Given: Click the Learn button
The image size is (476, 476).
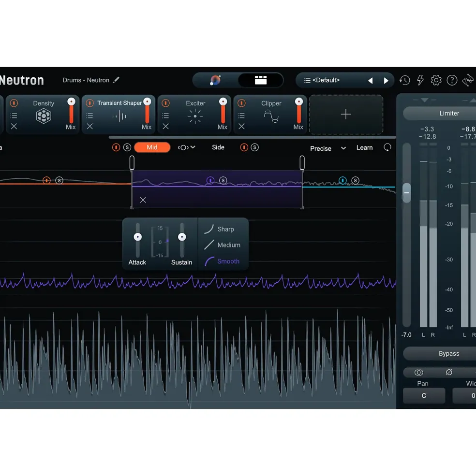Looking at the screenshot, I should pyautogui.click(x=364, y=147).
